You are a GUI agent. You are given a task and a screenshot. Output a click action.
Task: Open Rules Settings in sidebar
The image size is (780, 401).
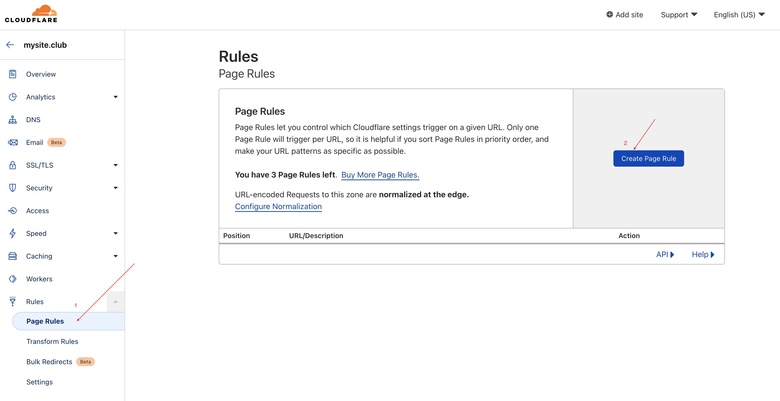tap(39, 382)
